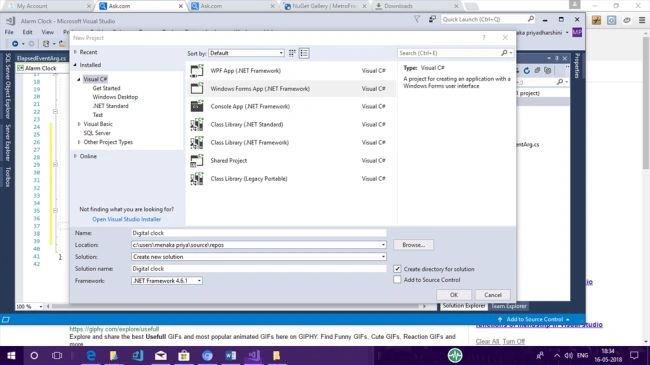650x365 pixels.
Task: Open the Toolbox side tab
Action: pos(7,176)
